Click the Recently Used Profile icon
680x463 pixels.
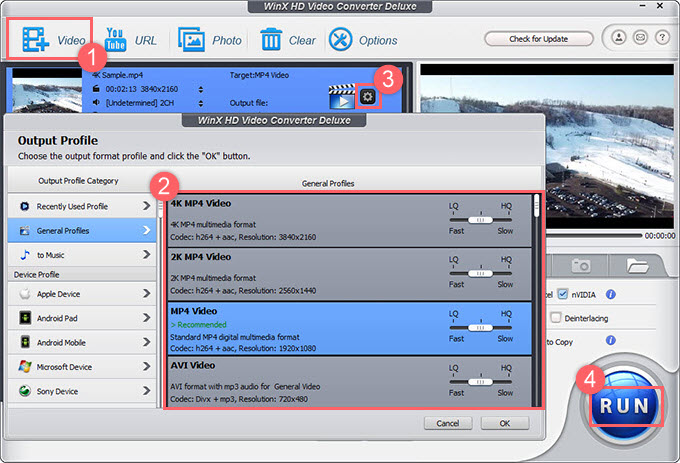click(x=25, y=206)
